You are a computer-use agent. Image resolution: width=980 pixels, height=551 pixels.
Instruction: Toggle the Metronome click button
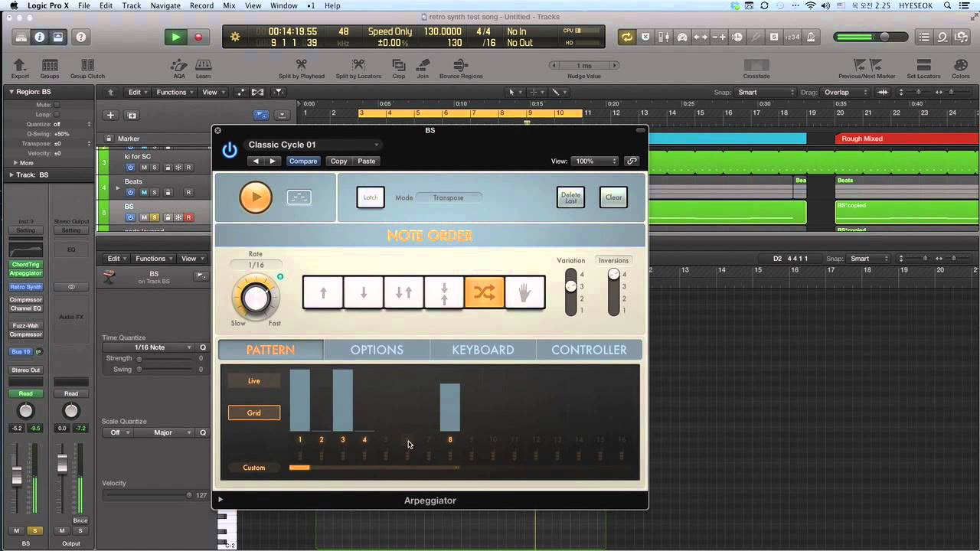coord(811,37)
